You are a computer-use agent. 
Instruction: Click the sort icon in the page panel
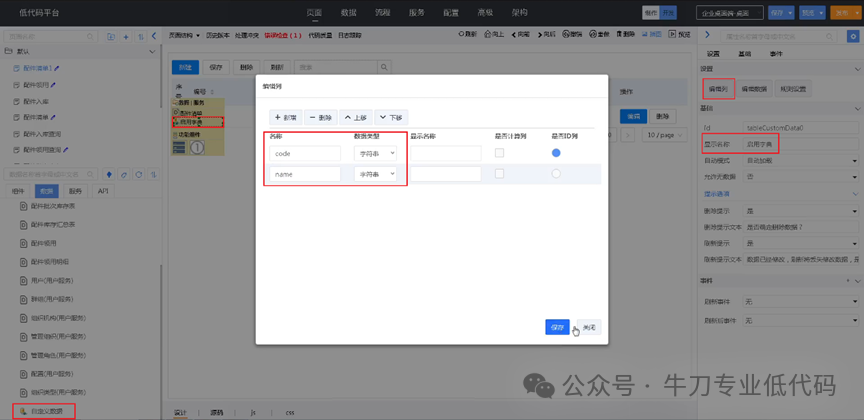pyautogui.click(x=141, y=36)
